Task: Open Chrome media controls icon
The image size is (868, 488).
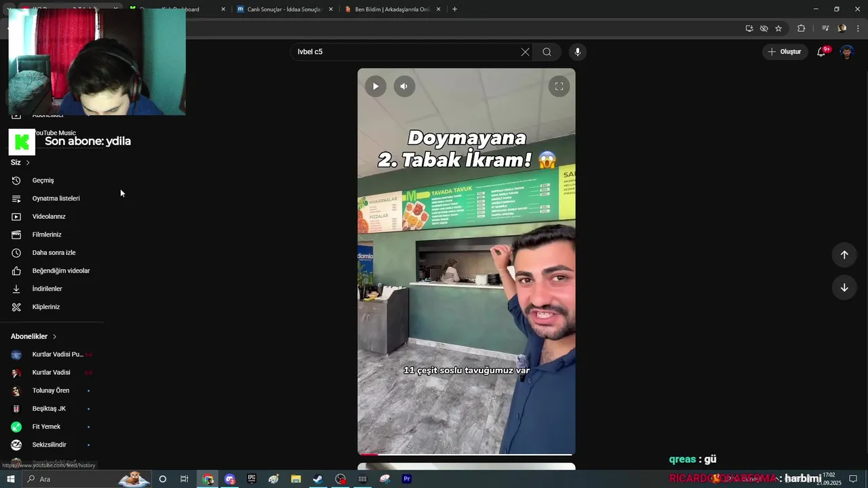Action: (825, 28)
